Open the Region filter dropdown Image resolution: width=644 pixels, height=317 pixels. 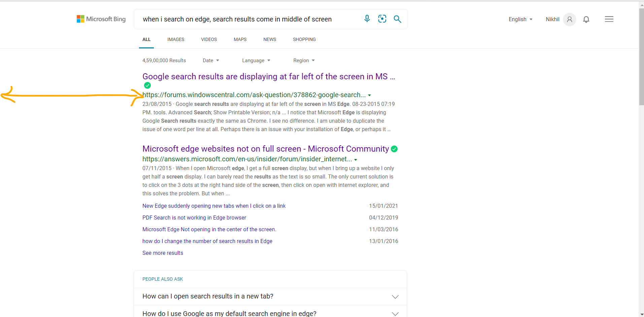pyautogui.click(x=304, y=61)
